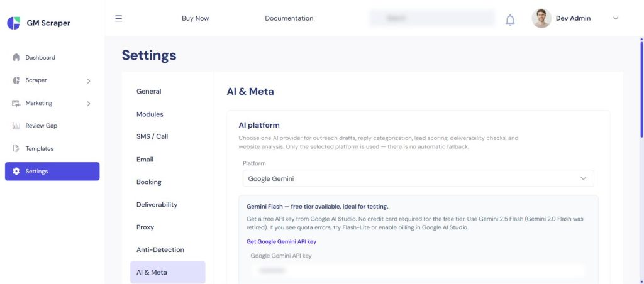The height and width of the screenshot is (284, 644).
Task: Click the "Gemini Flash — free tier available" text
Action: coord(318,207)
